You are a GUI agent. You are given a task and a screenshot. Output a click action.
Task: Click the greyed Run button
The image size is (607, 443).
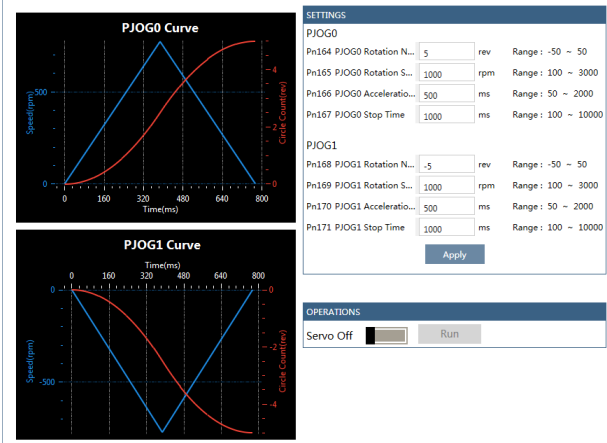(449, 334)
